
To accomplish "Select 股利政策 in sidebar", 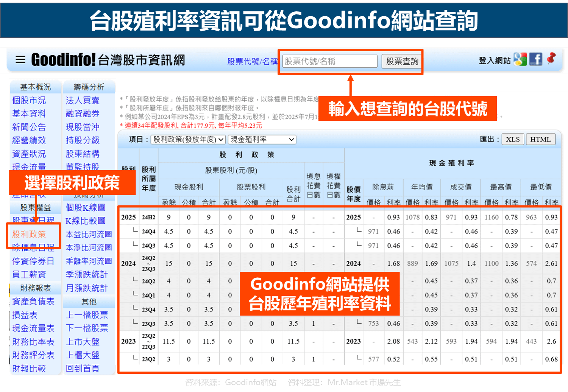I will [29, 234].
